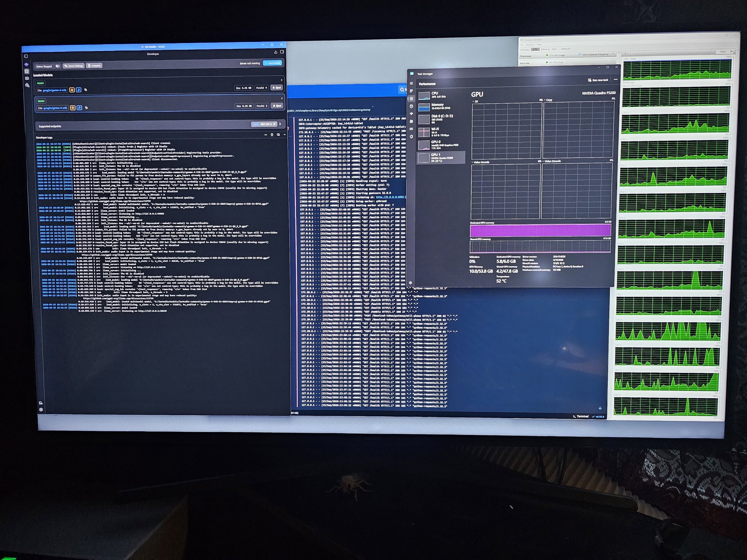Open Task Manager App history icon

(411, 106)
